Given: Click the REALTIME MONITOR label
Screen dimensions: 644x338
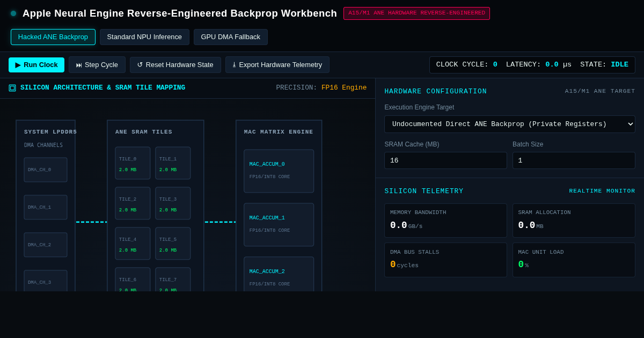Looking at the screenshot, I should 602,191.
